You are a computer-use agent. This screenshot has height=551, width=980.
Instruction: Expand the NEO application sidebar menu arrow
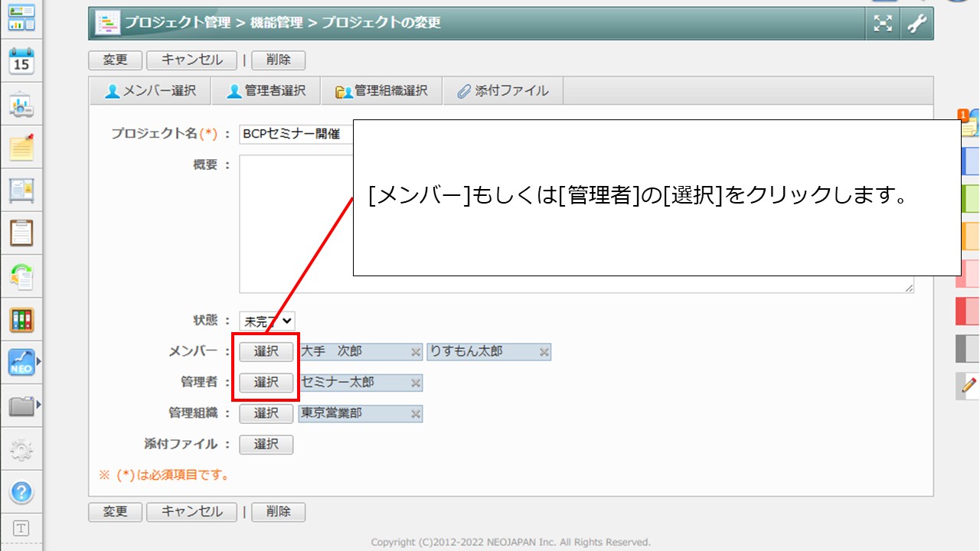pos(38,361)
